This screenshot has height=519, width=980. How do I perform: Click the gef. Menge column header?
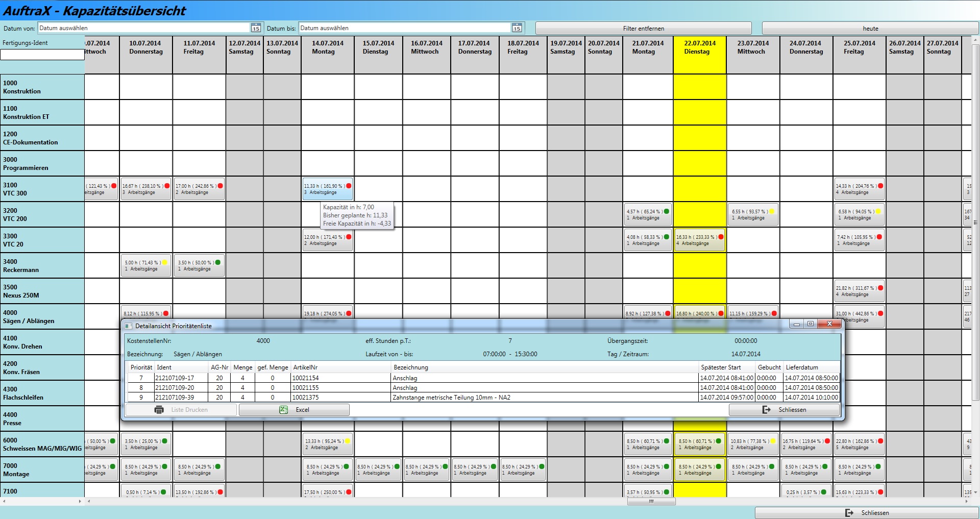273,367
